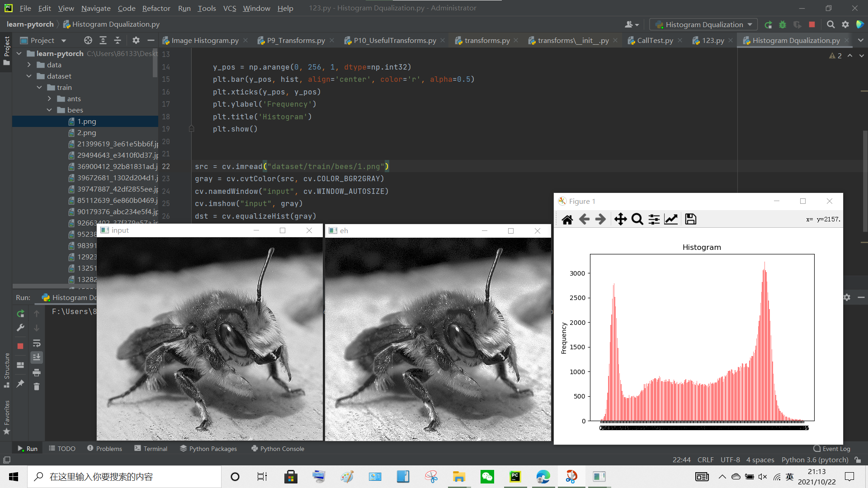Screen dimensions: 868x488
Task: Rerun the Histogram Dqualization configuration
Action: point(769,24)
